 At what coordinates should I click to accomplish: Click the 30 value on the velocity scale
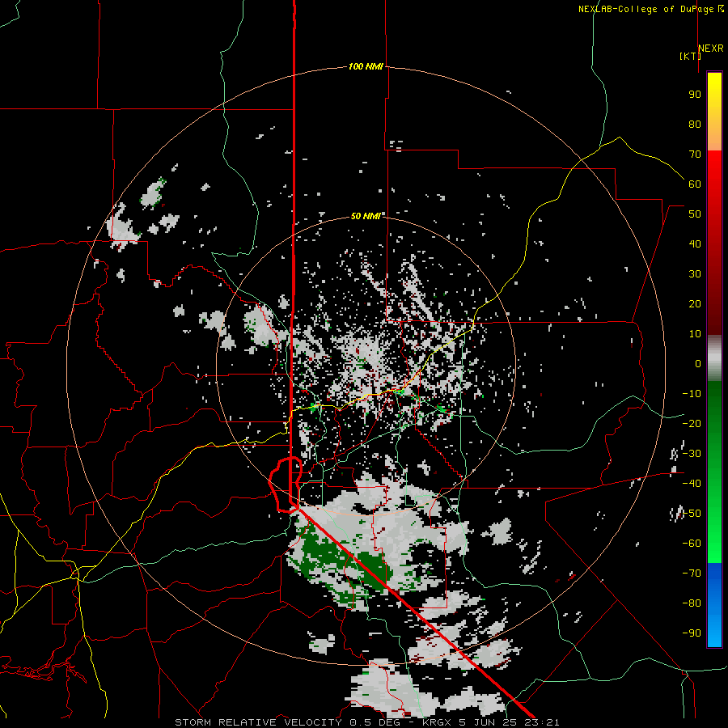coord(695,274)
